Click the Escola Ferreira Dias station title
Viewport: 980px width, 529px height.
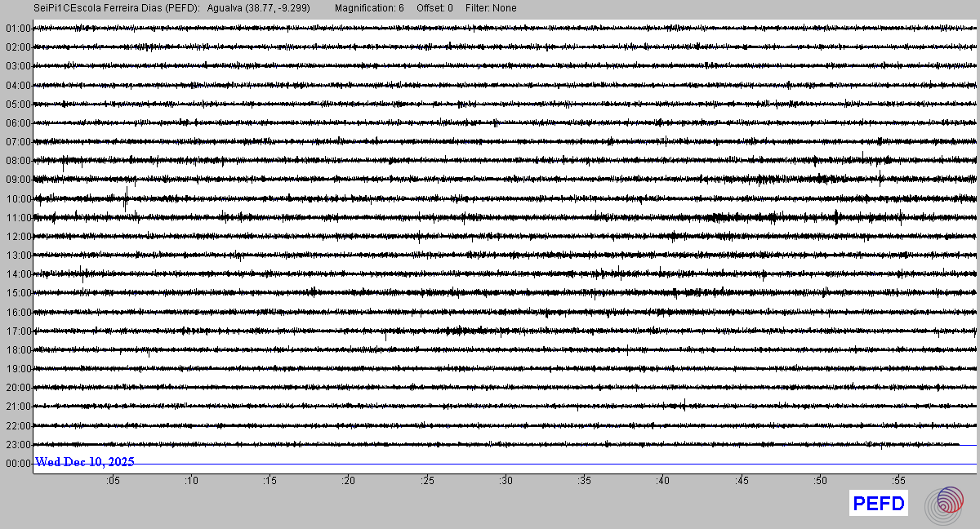pos(118,8)
